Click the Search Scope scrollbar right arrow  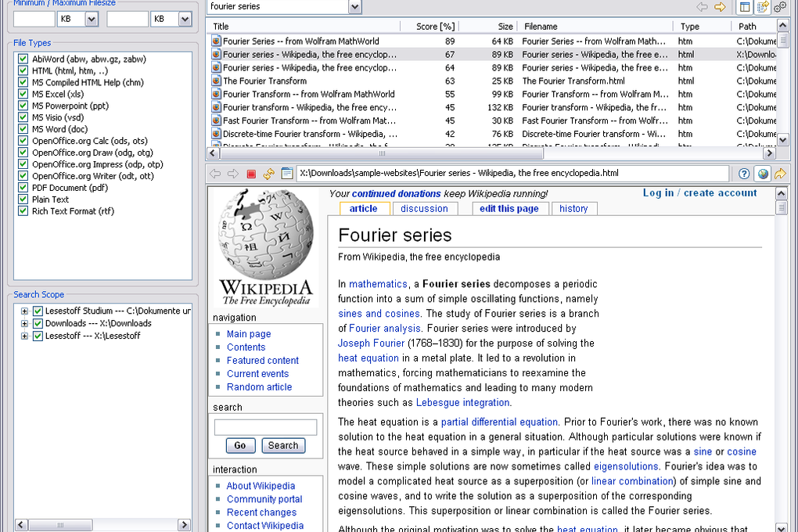(x=184, y=524)
